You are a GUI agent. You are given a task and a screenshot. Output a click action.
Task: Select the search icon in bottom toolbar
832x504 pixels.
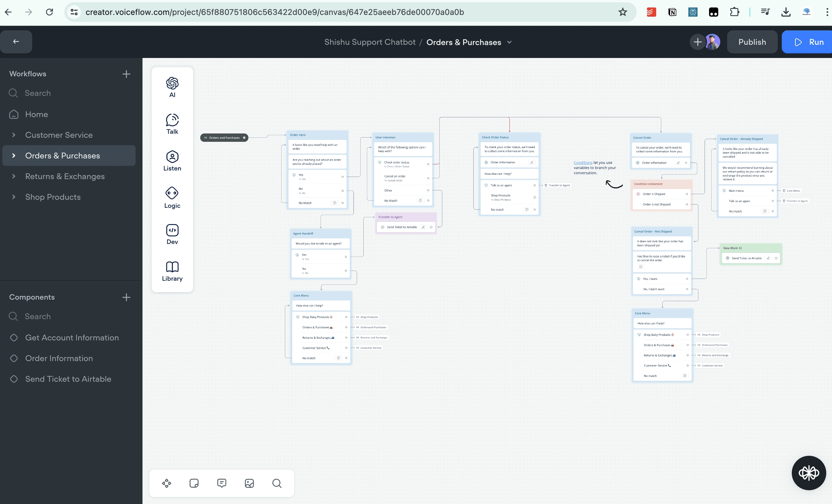[276, 483]
